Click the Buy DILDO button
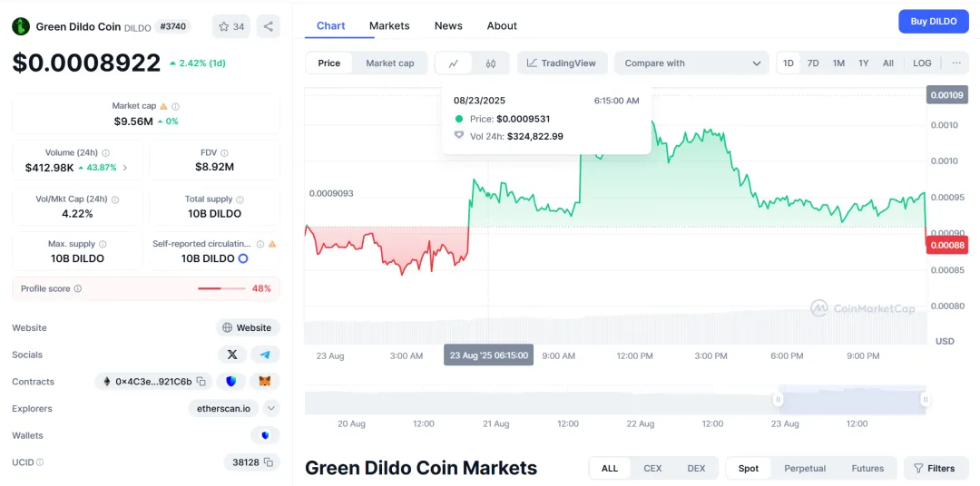980x486 pixels. coord(933,21)
